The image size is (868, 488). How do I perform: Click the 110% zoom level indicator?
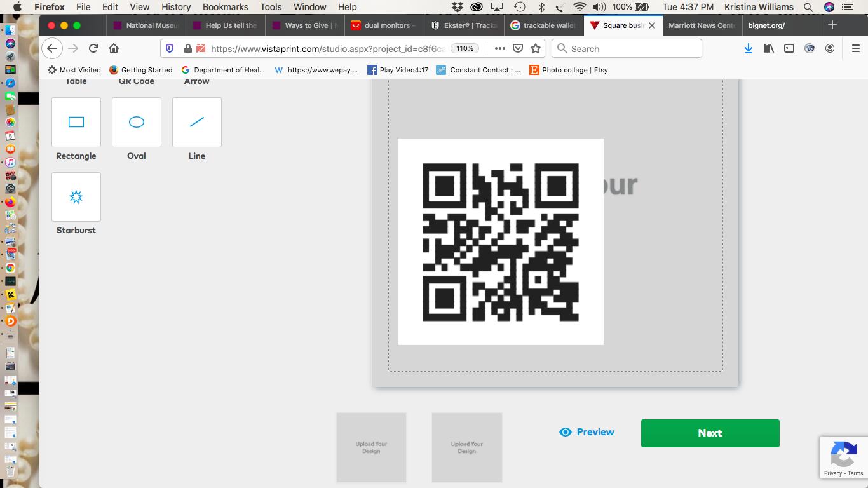465,48
